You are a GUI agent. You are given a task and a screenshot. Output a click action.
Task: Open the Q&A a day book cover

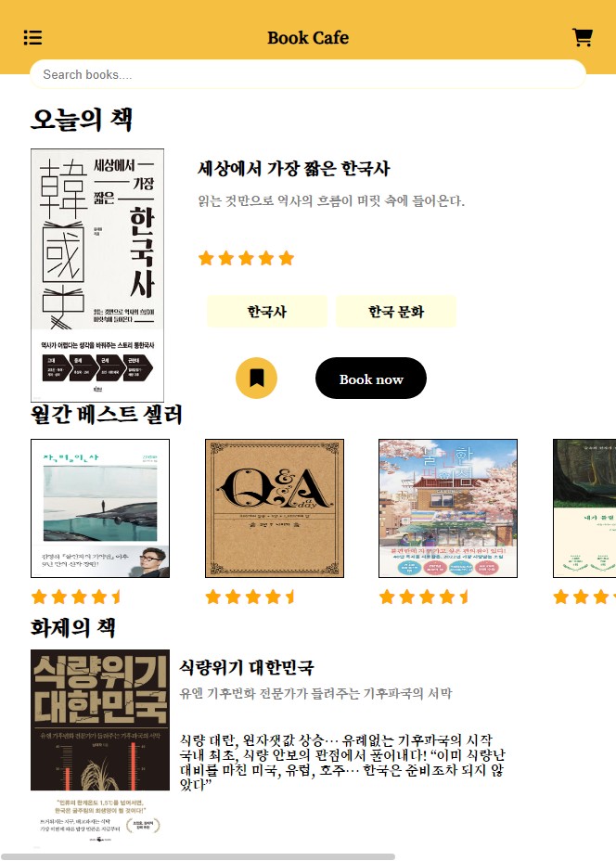pyautogui.click(x=275, y=508)
